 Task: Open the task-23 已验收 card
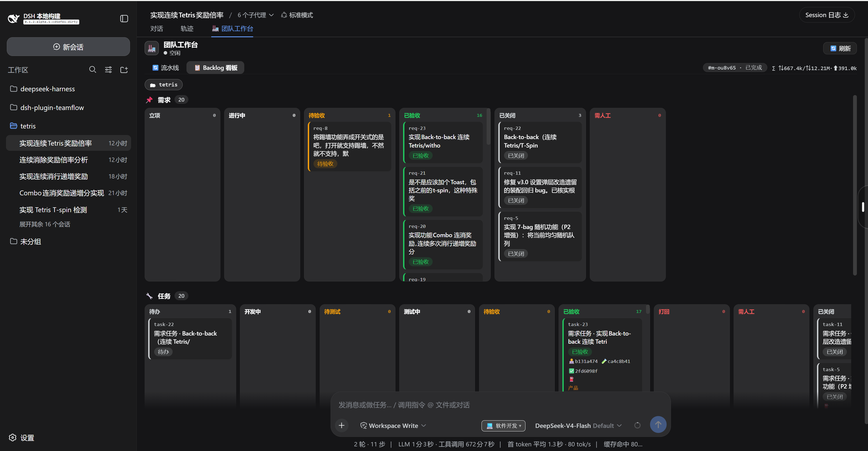(x=602, y=355)
